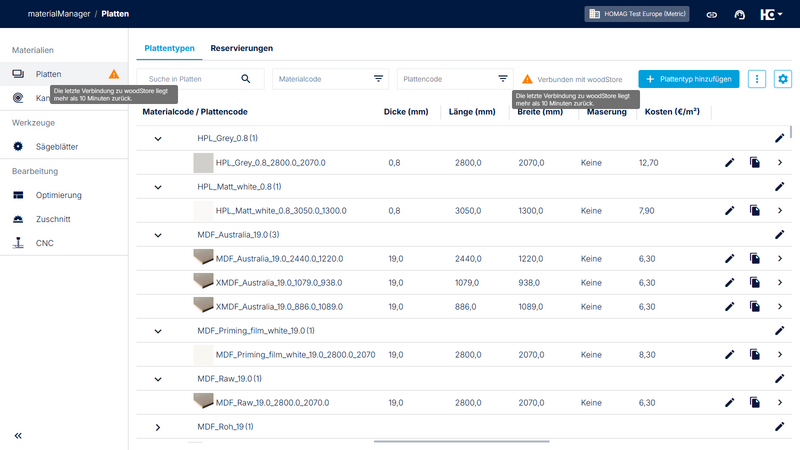This screenshot has width=800, height=450.
Task: Click the link icon in header bar
Action: point(712,15)
